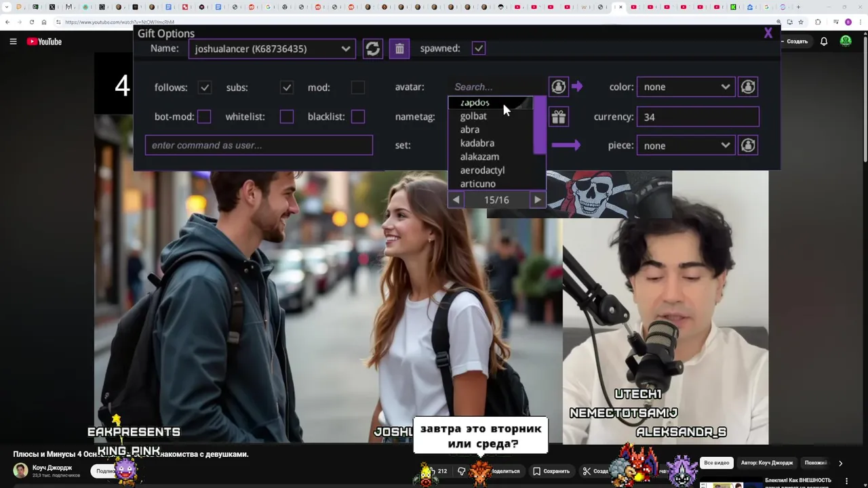Toggle the mod checkbox

(x=358, y=87)
